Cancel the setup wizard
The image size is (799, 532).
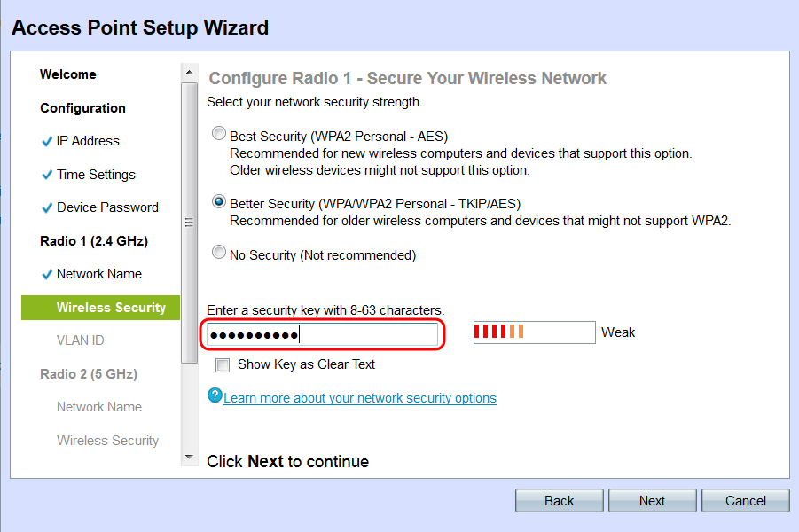pyautogui.click(x=746, y=500)
